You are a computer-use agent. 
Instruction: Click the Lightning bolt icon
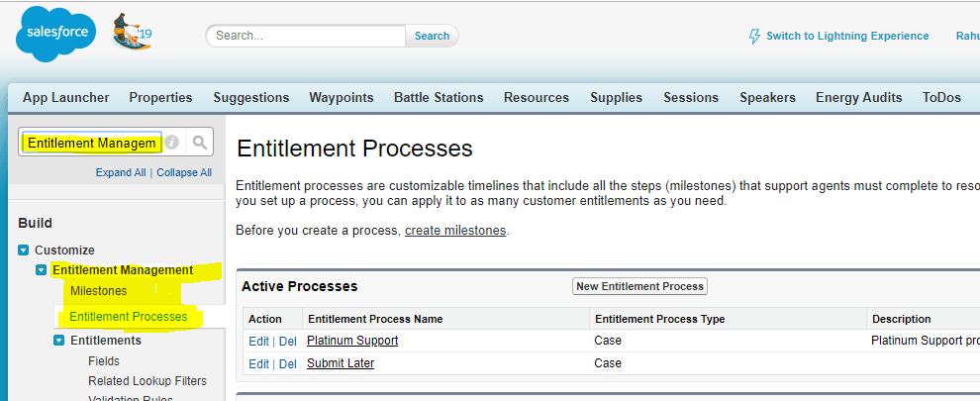pos(755,36)
